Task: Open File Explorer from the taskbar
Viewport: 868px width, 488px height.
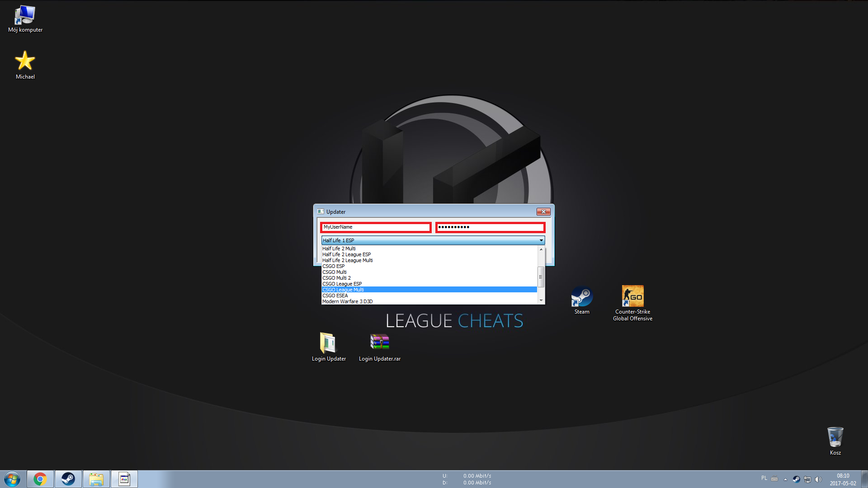Action: (x=96, y=479)
